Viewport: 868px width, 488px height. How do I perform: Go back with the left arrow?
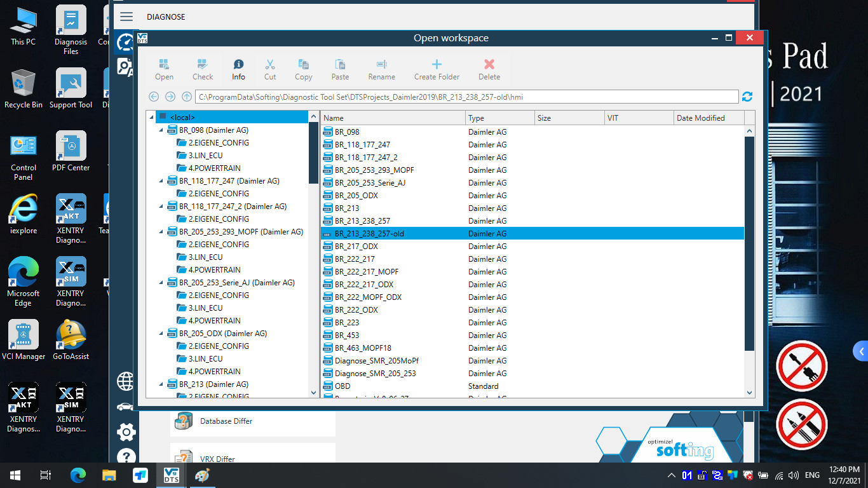click(154, 97)
